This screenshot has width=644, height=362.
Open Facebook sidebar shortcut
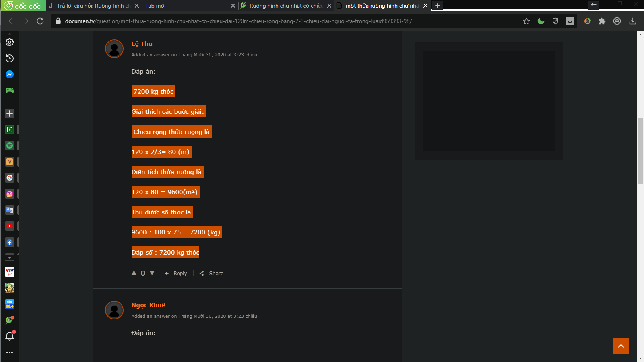10,242
